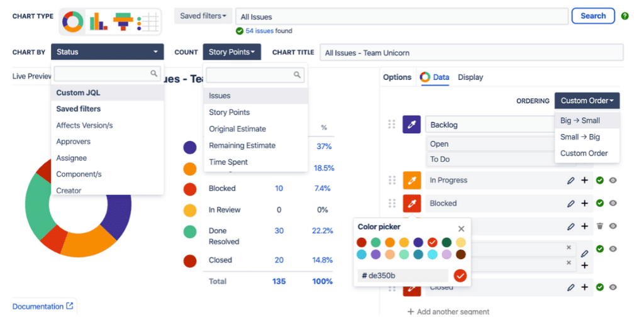This screenshot has width=644, height=322.
Task: Select the bar chart type icon
Action: (x=98, y=21)
